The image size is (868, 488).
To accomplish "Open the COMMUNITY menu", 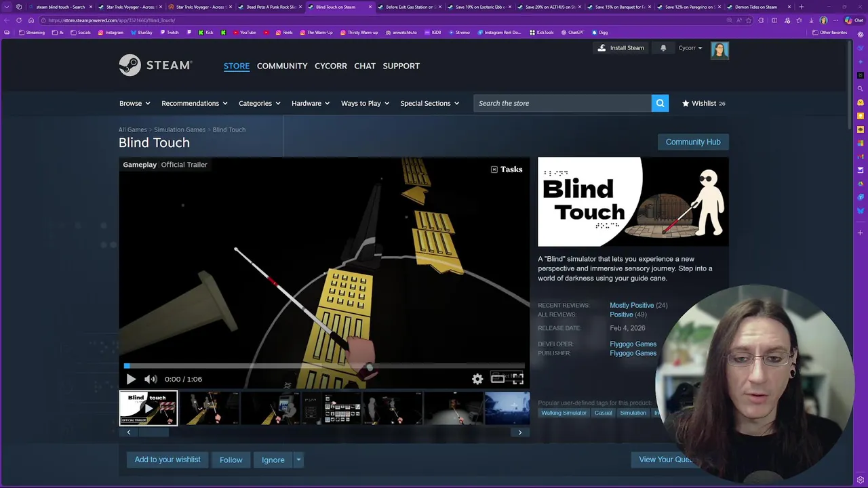I will click(x=282, y=66).
